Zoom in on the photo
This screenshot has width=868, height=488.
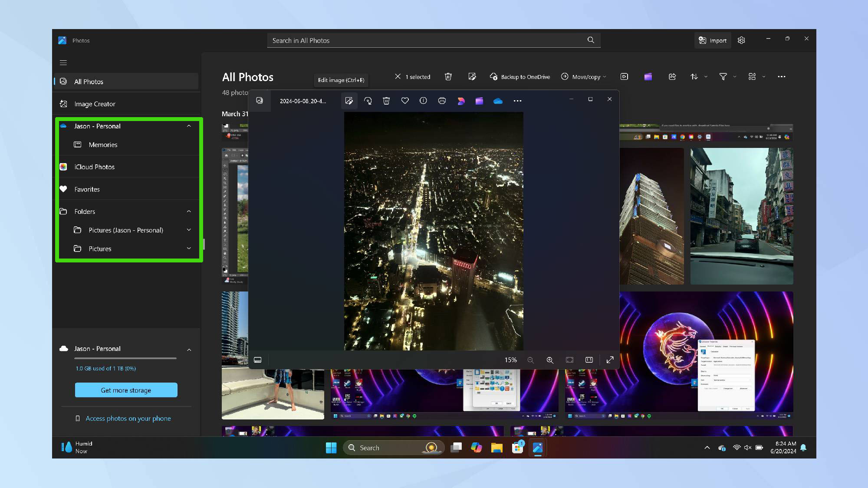(x=550, y=360)
